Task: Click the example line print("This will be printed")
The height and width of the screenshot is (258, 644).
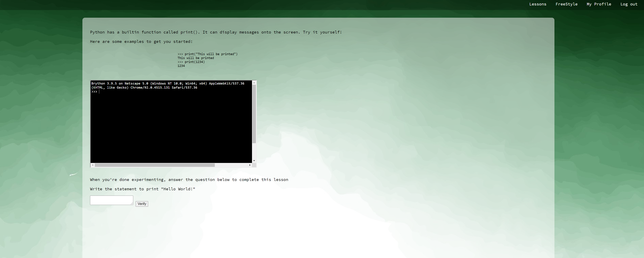Action: (207, 54)
